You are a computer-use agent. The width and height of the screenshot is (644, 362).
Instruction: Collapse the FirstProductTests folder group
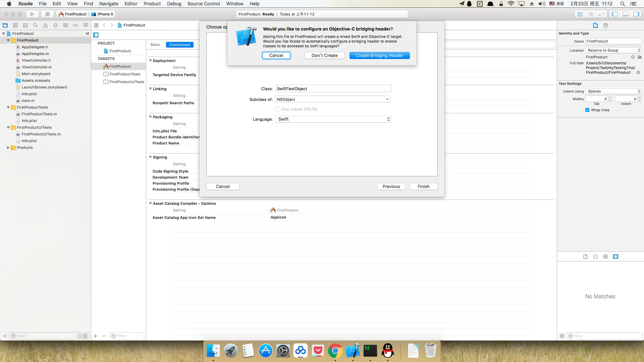(x=8, y=107)
